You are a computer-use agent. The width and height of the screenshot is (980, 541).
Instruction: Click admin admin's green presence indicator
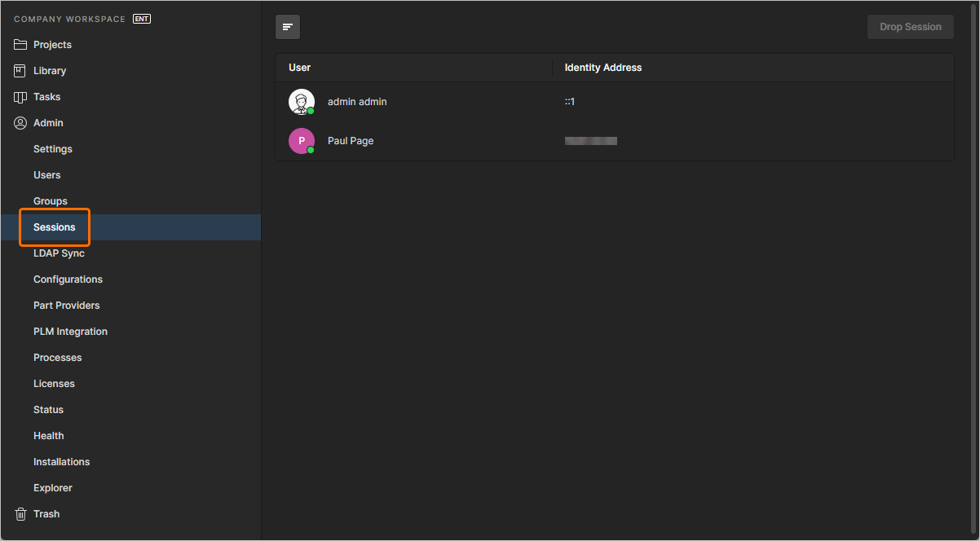pyautogui.click(x=309, y=108)
